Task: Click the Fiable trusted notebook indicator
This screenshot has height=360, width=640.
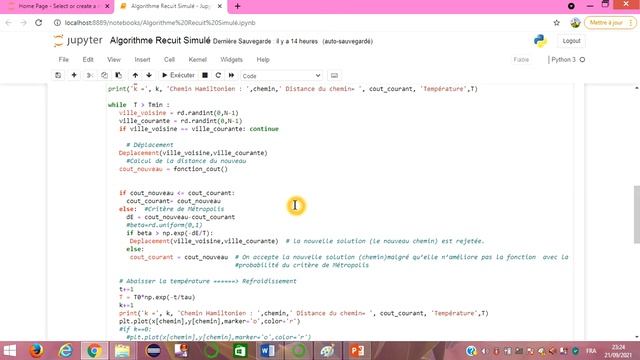Action: (521, 60)
